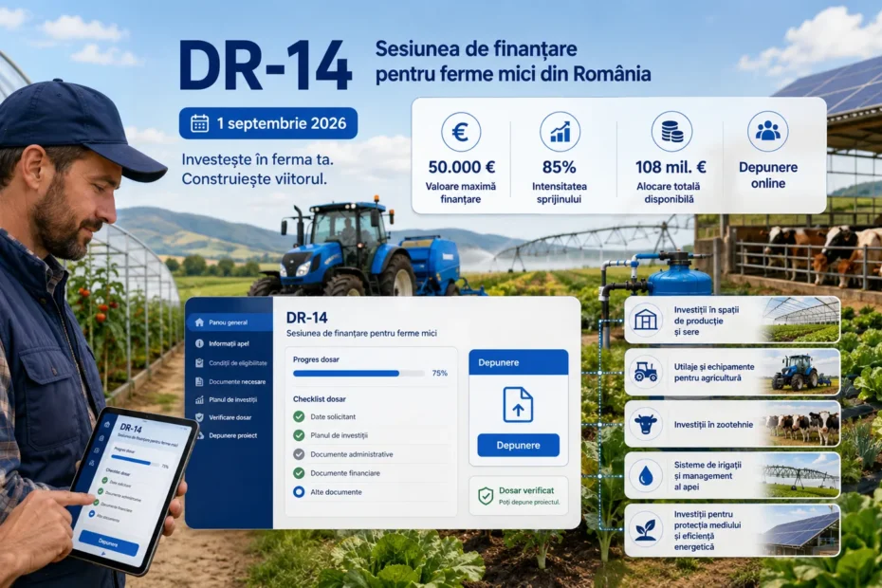Click the Sisteme de irigații și management label
882x588 pixels.
point(707,476)
